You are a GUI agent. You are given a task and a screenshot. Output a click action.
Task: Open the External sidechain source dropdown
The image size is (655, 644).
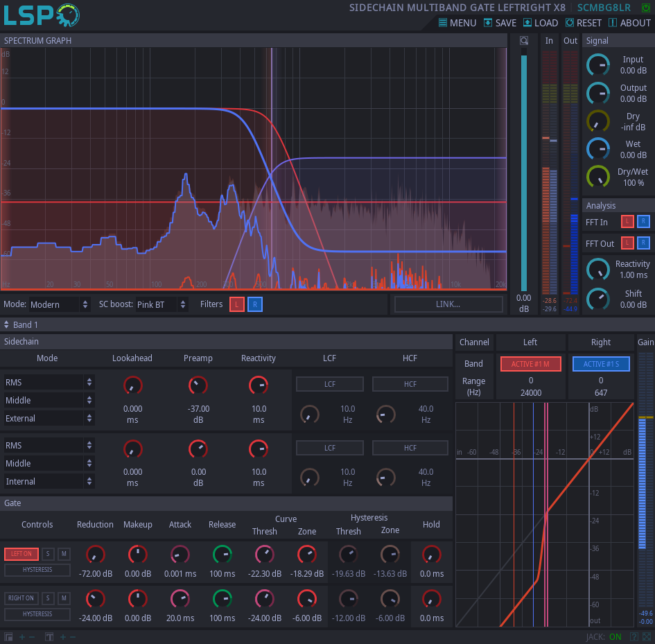(49, 418)
